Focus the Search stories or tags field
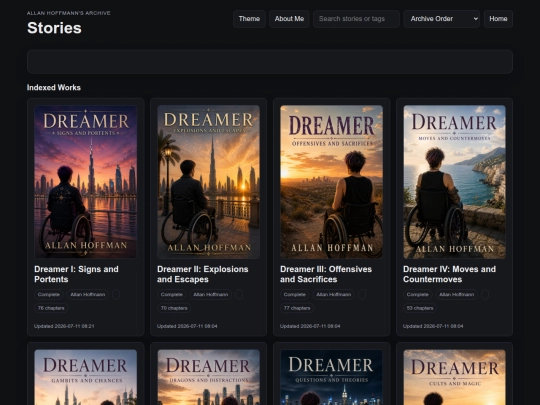This screenshot has height=405, width=540. [x=356, y=19]
